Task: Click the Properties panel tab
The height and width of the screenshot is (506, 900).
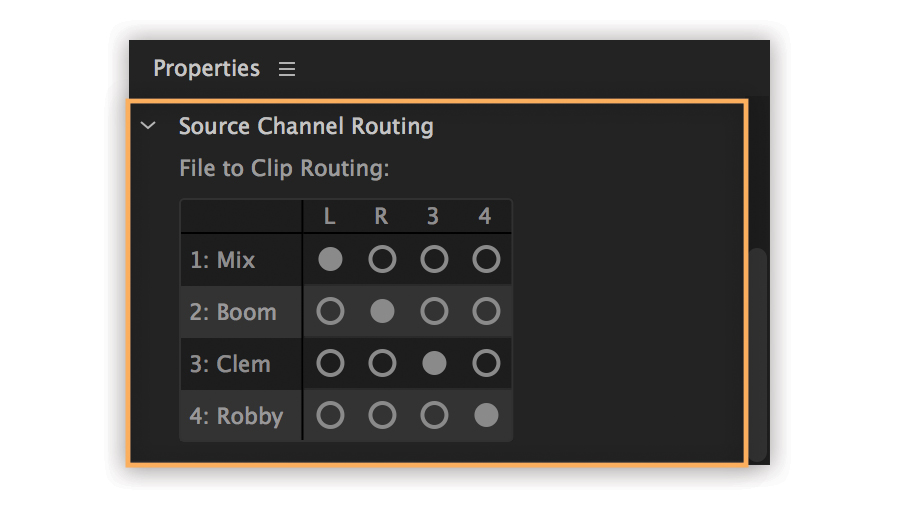Action: 206,69
